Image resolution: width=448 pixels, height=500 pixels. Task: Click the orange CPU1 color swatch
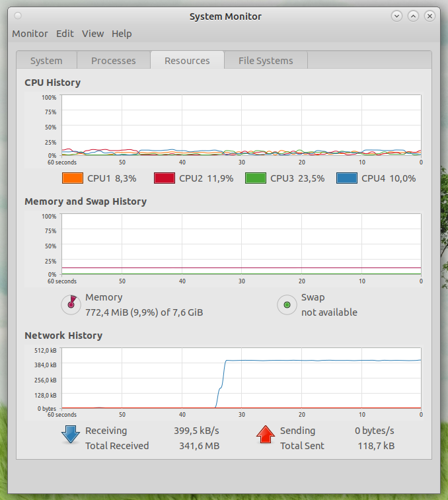click(x=73, y=178)
